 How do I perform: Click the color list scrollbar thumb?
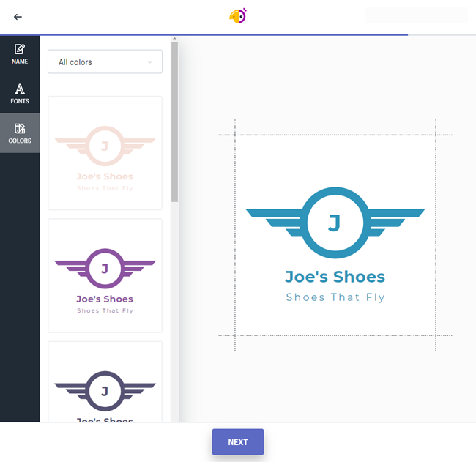tap(174, 121)
